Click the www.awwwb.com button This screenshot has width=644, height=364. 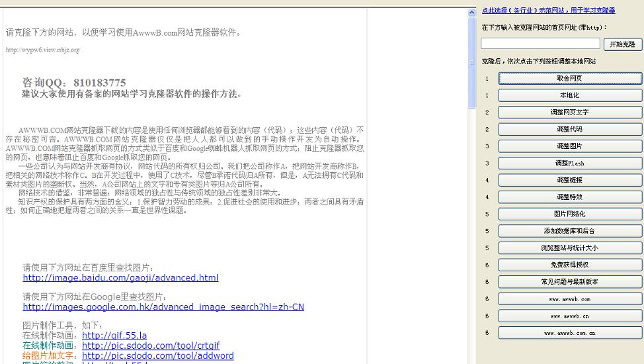[569, 299]
